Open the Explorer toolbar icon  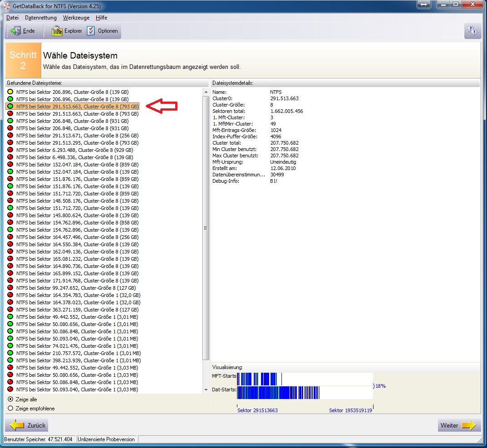click(x=57, y=31)
